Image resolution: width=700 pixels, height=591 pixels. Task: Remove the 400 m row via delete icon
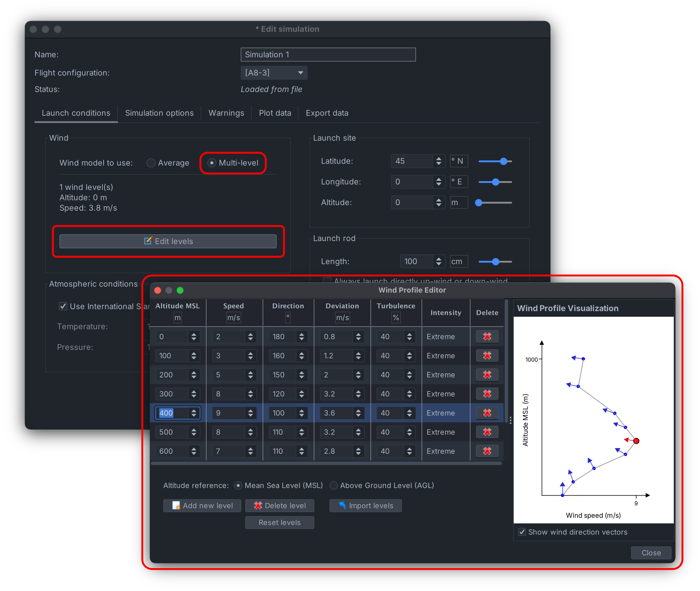tap(487, 413)
